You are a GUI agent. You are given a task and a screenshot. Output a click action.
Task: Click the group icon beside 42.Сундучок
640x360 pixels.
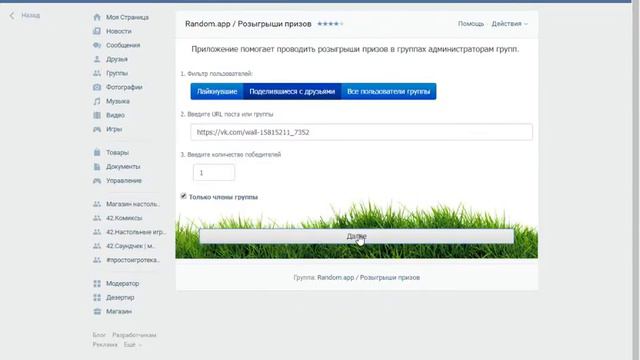pos(97,246)
